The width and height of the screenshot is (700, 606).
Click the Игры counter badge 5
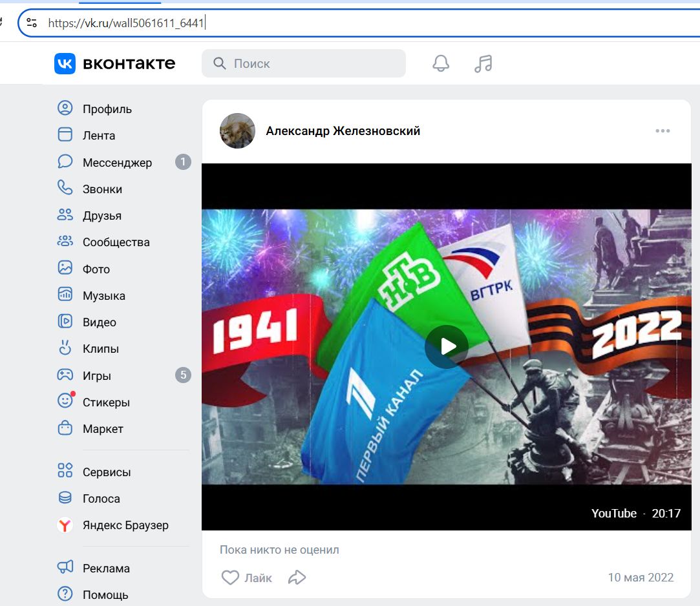pos(183,375)
